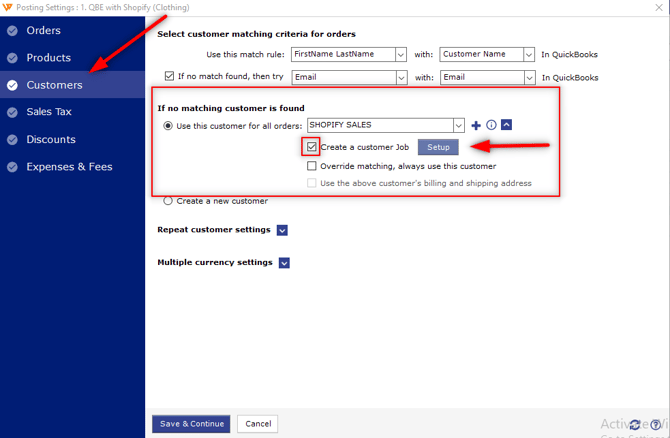Screen dimensions: 670x438
Task: Toggle 'If no match found, then try' checkbox
Action: click(169, 76)
